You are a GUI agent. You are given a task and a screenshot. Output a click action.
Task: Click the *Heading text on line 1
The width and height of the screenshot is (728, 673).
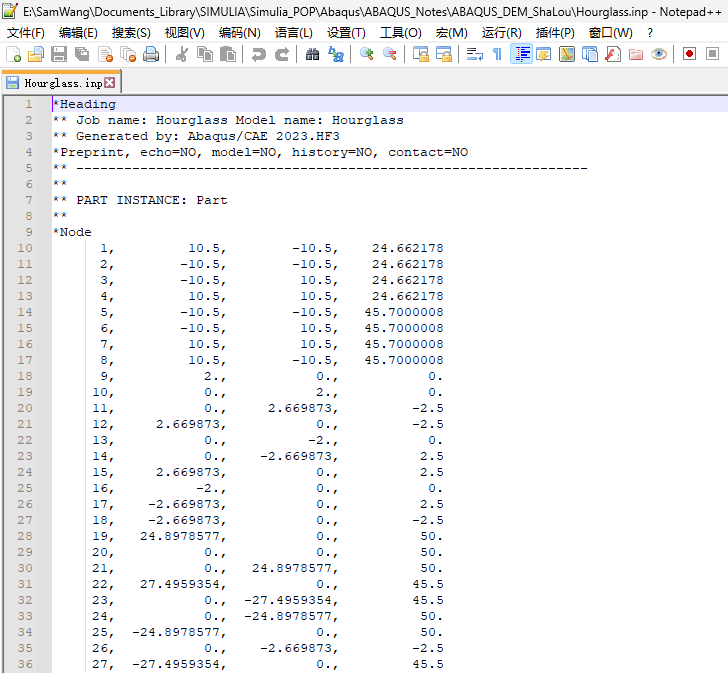tap(84, 104)
